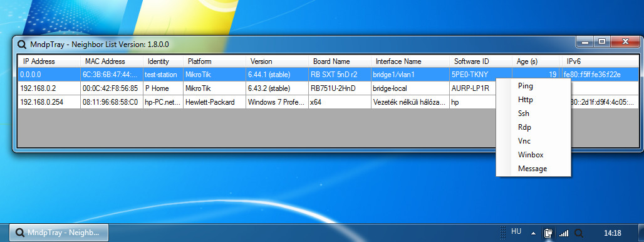The width and height of the screenshot is (644, 242).
Task: Click the 5PE0-TKNY software ID cell
Action: point(480,75)
